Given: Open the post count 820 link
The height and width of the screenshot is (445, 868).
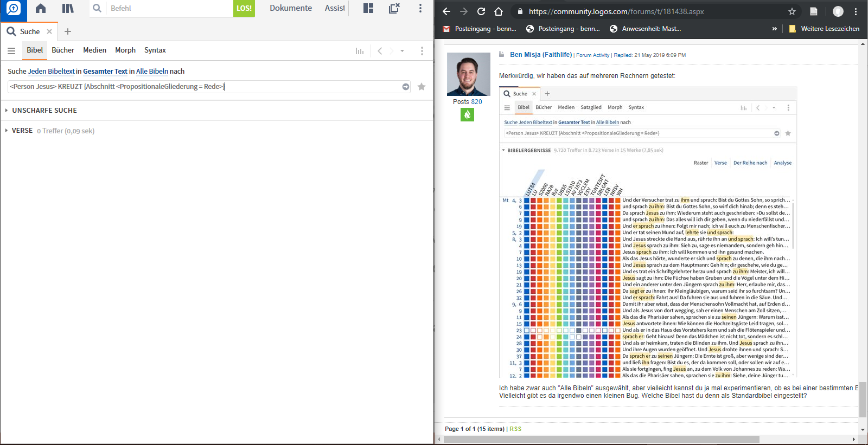Looking at the screenshot, I should 476,102.
